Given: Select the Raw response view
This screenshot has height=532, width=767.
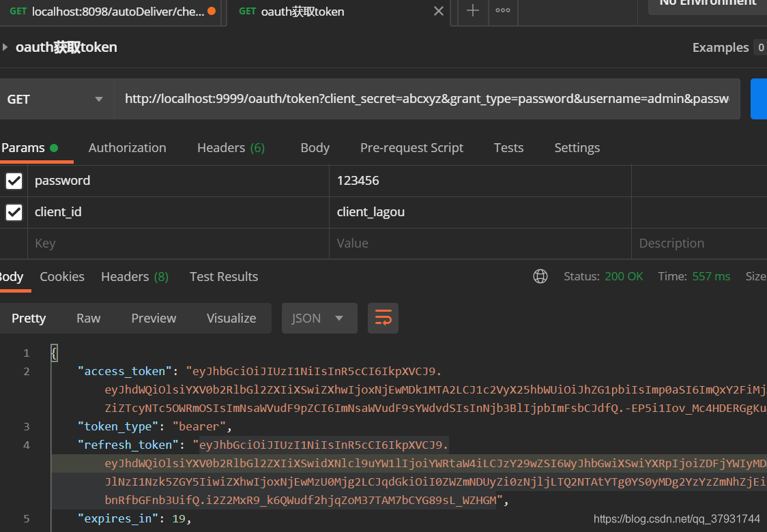Looking at the screenshot, I should pos(89,319).
